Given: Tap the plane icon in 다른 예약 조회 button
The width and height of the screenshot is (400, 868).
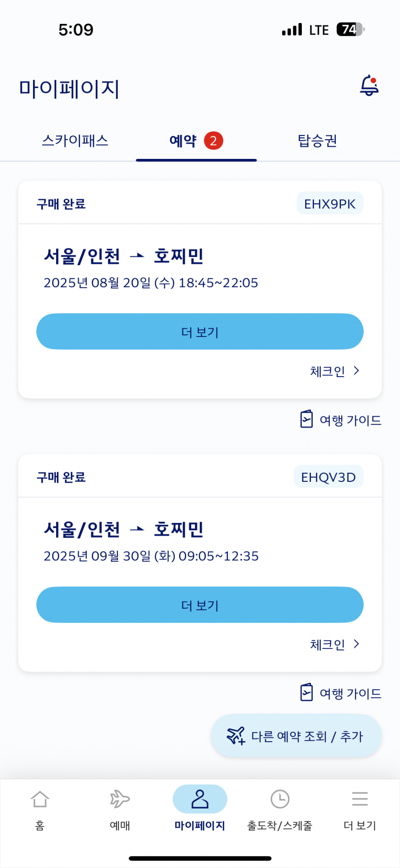Looking at the screenshot, I should pos(236,735).
